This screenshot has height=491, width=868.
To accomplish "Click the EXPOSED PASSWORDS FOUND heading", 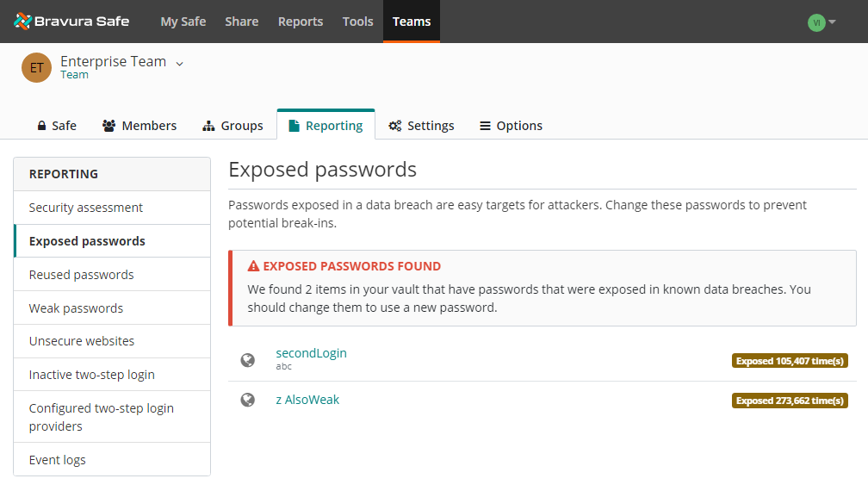I will tap(352, 266).
